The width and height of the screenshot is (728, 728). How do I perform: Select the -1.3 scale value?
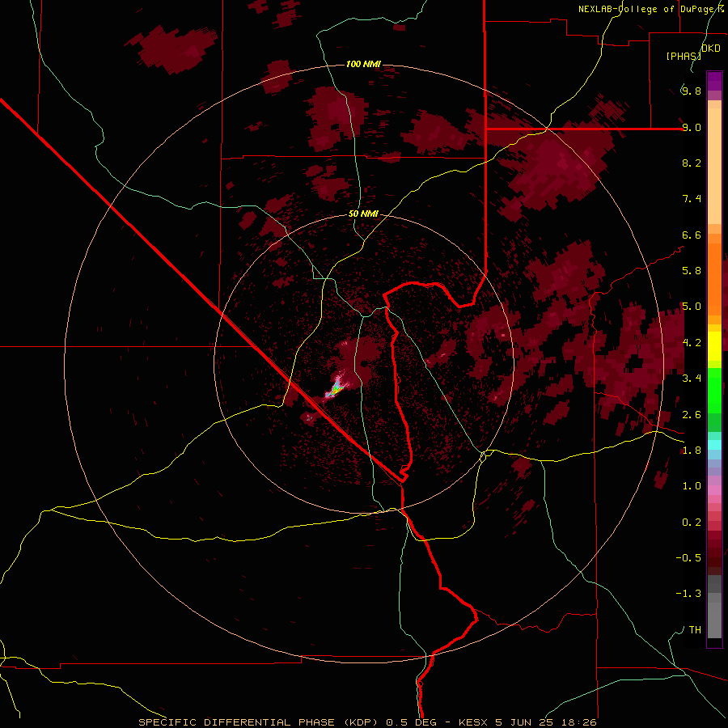688,594
